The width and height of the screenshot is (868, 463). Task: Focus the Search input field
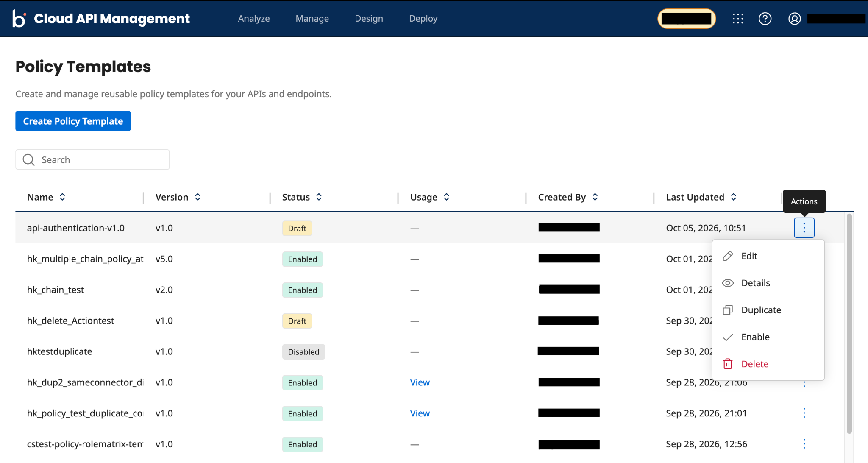[92, 160]
